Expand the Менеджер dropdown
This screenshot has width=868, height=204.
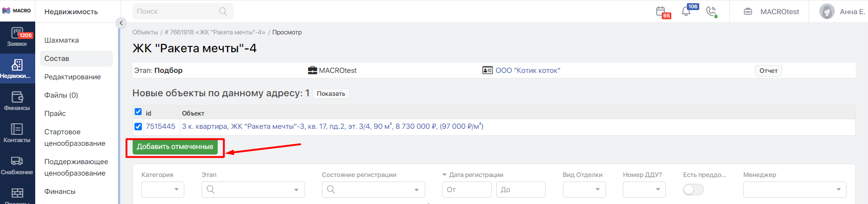point(794,189)
